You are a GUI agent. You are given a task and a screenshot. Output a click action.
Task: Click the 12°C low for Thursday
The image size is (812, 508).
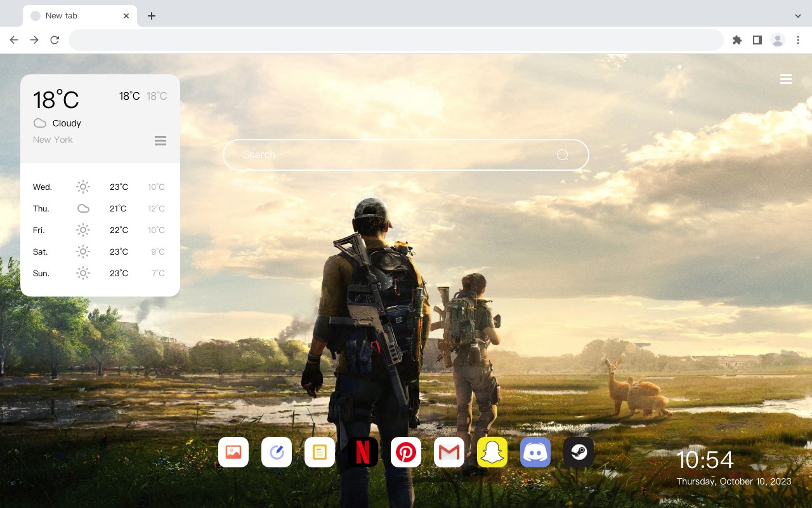(x=157, y=208)
